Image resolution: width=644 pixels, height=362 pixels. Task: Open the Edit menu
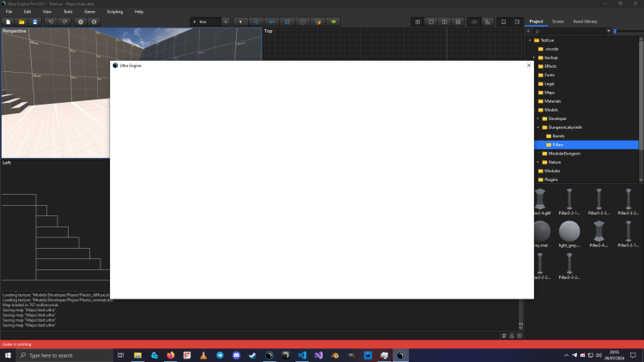tap(27, 12)
